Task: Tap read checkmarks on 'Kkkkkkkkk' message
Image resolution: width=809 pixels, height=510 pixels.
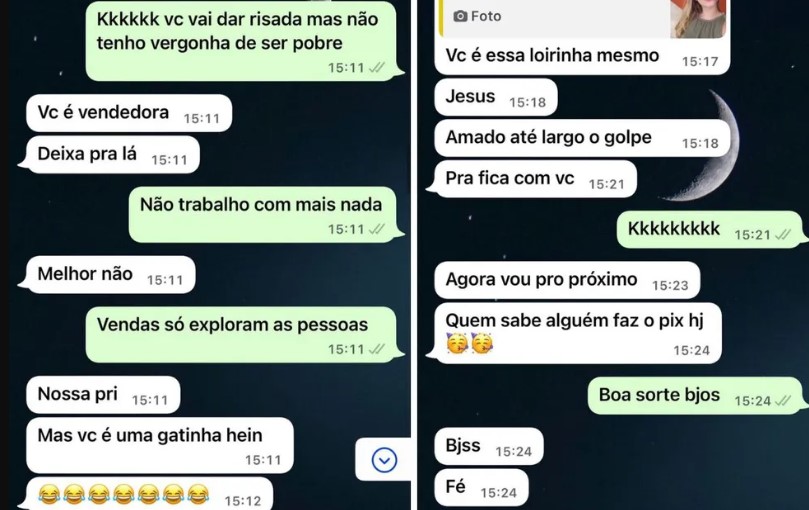Action: pyautogui.click(x=783, y=234)
